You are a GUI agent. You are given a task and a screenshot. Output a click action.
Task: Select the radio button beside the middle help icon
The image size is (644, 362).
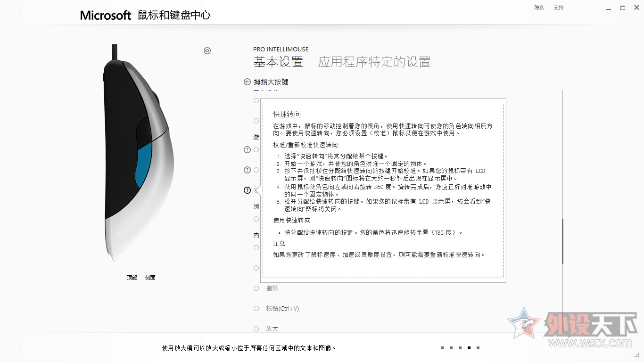(x=256, y=170)
